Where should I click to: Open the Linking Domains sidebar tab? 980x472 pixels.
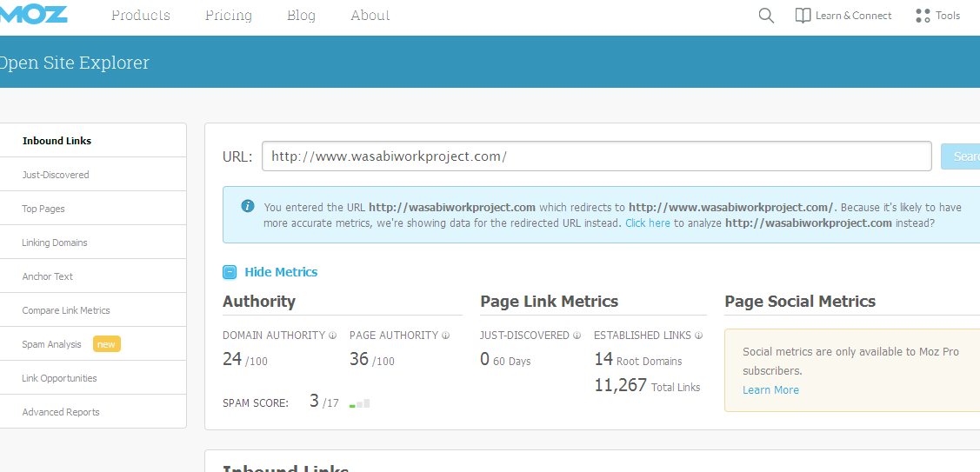pos(93,242)
